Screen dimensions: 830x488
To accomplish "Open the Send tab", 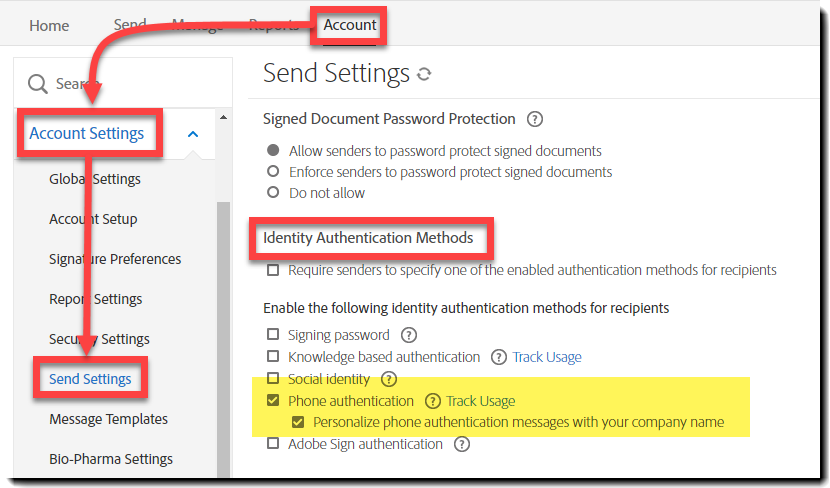I will (x=130, y=24).
